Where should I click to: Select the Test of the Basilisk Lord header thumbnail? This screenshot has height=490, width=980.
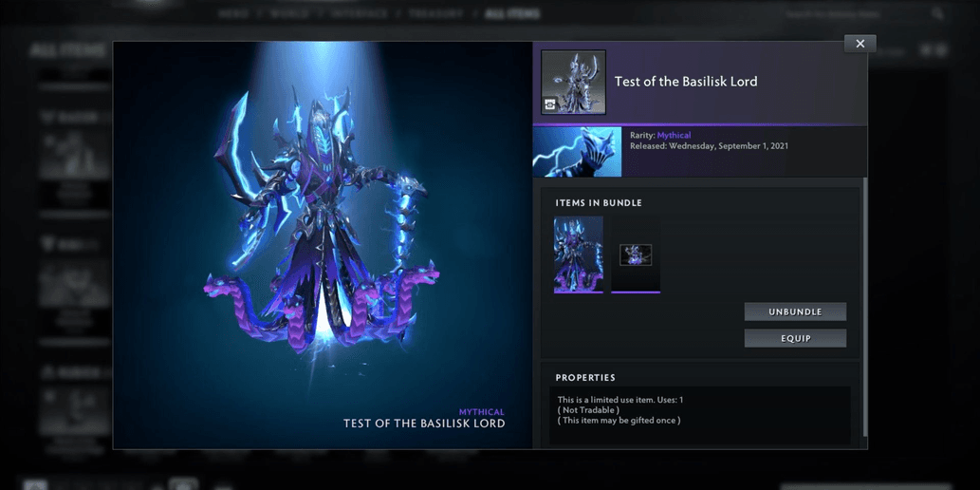(573, 83)
